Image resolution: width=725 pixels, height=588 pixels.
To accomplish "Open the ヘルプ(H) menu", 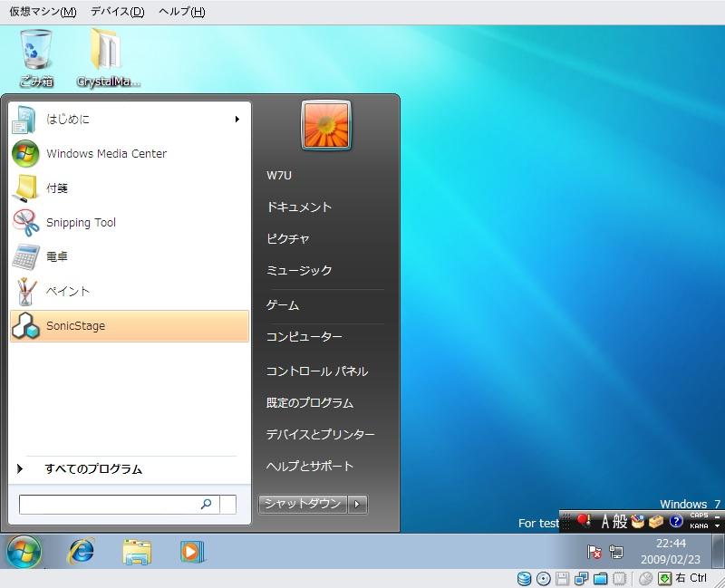I will pos(182,12).
